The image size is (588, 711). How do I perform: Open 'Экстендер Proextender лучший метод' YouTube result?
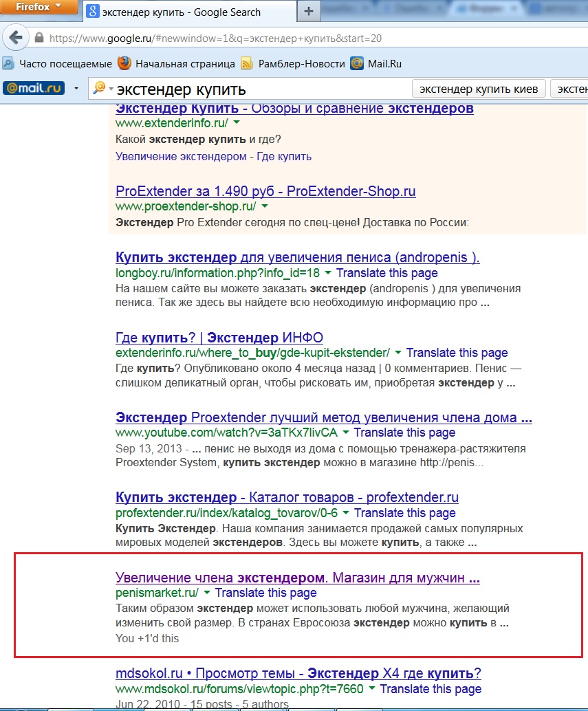[x=324, y=417]
